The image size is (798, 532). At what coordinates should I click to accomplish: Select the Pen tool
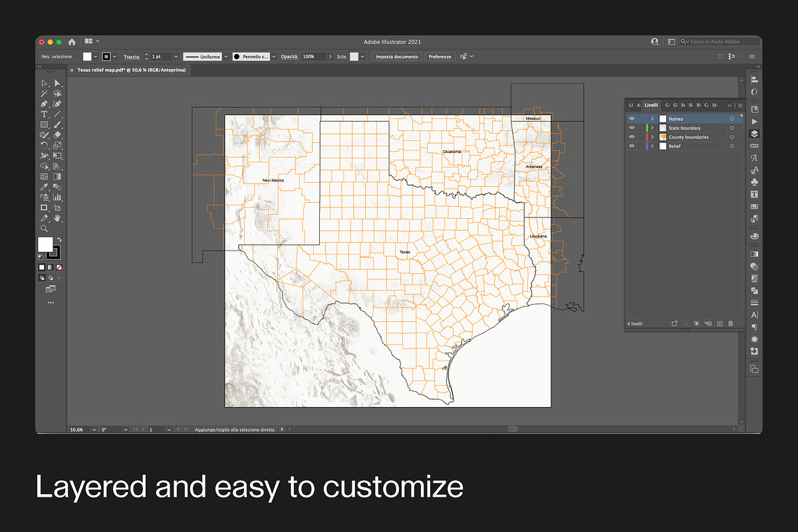tap(44, 104)
